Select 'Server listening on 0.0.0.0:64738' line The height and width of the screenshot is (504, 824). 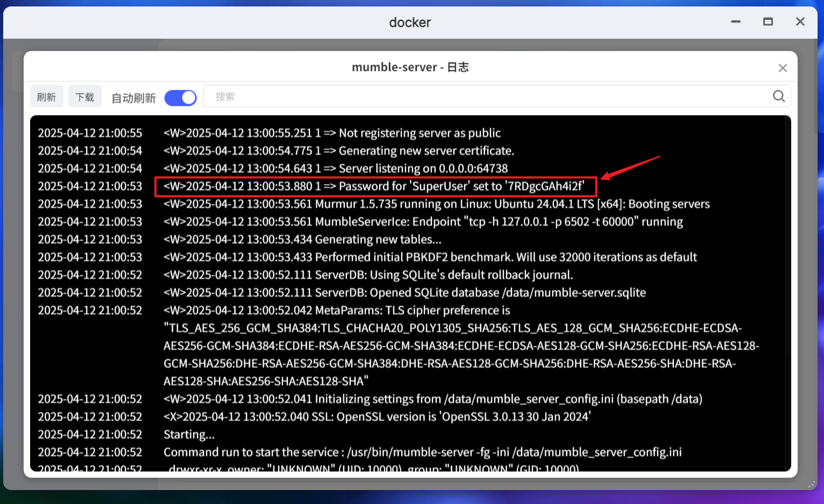(x=335, y=168)
